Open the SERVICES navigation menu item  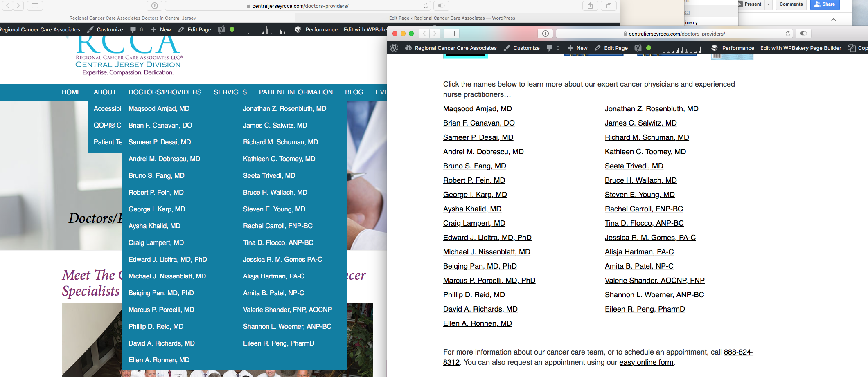pos(230,92)
